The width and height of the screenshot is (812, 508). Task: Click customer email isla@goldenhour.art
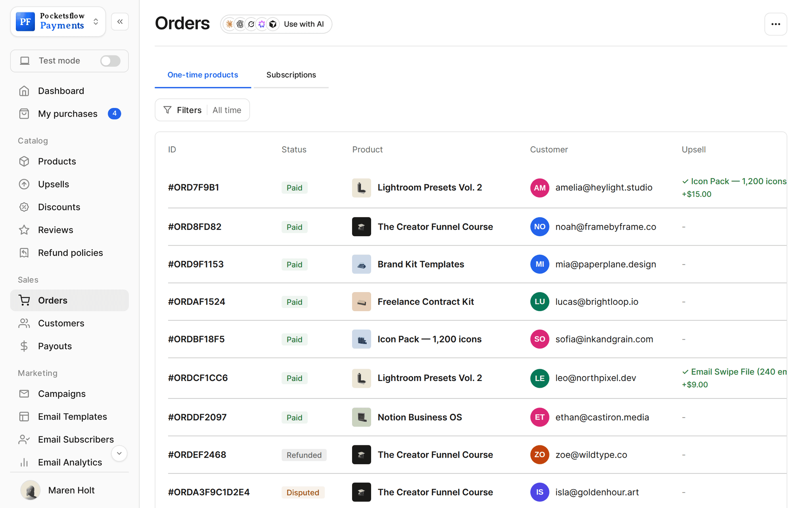click(597, 492)
